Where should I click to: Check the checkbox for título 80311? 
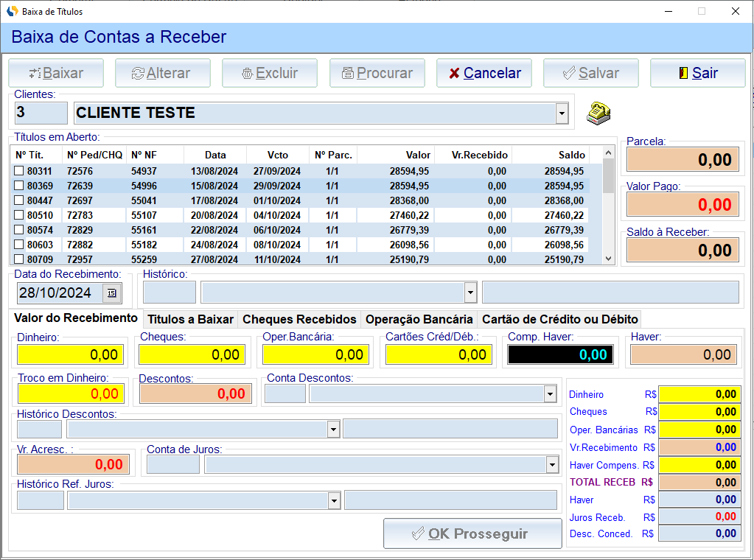19,171
